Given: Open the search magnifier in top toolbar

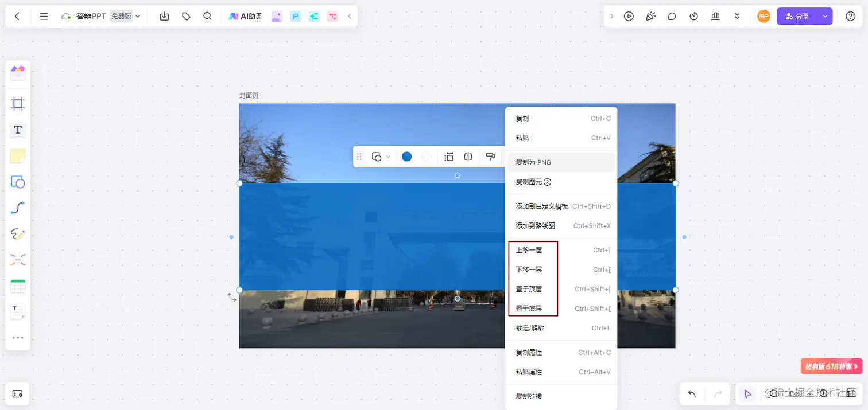Looking at the screenshot, I should click(208, 17).
